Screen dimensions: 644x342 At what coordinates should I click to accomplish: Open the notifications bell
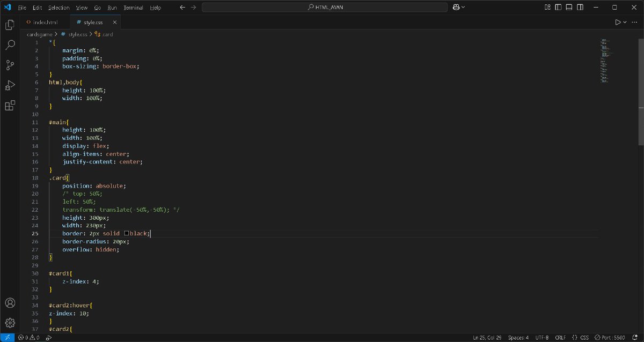click(x=635, y=338)
